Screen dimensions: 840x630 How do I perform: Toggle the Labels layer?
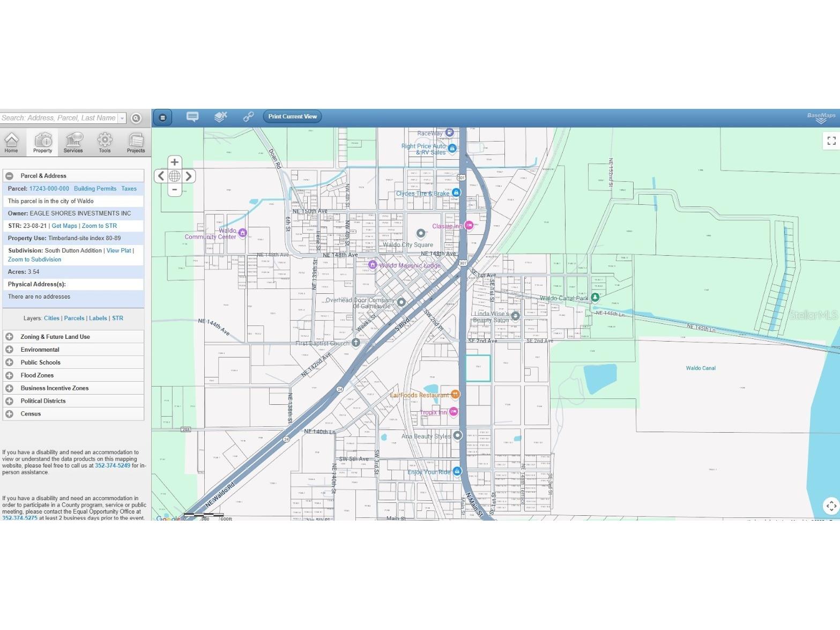[98, 318]
